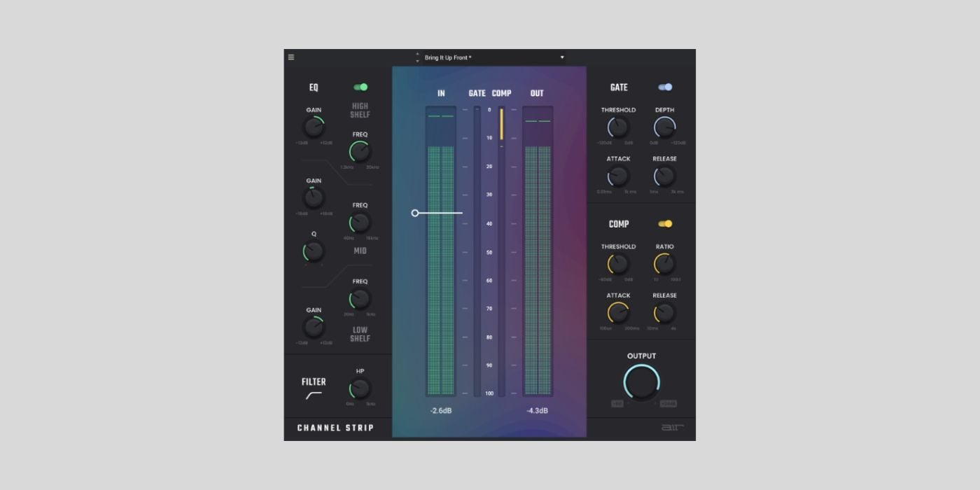Screen dimensions: 980x490
Task: Click the Comp THRESHOLD knob
Action: point(618,265)
